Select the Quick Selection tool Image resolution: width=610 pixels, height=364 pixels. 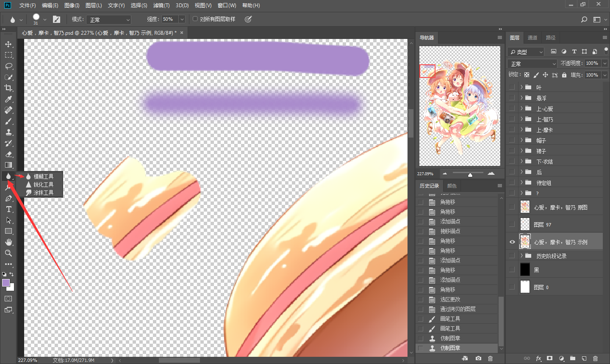(8, 77)
